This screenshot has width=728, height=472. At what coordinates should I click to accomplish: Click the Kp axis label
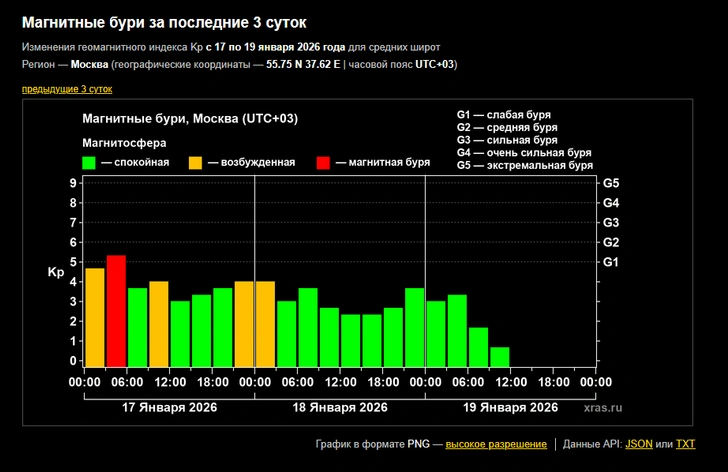click(x=55, y=272)
